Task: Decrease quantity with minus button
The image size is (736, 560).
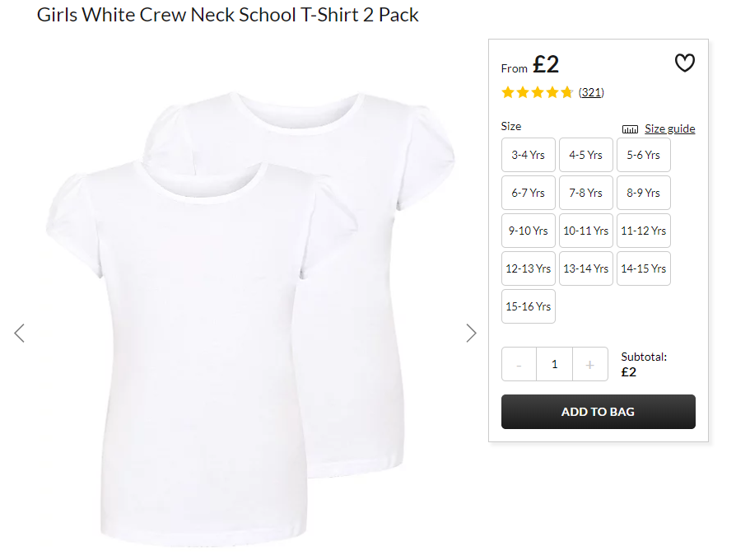Action: coord(519,364)
